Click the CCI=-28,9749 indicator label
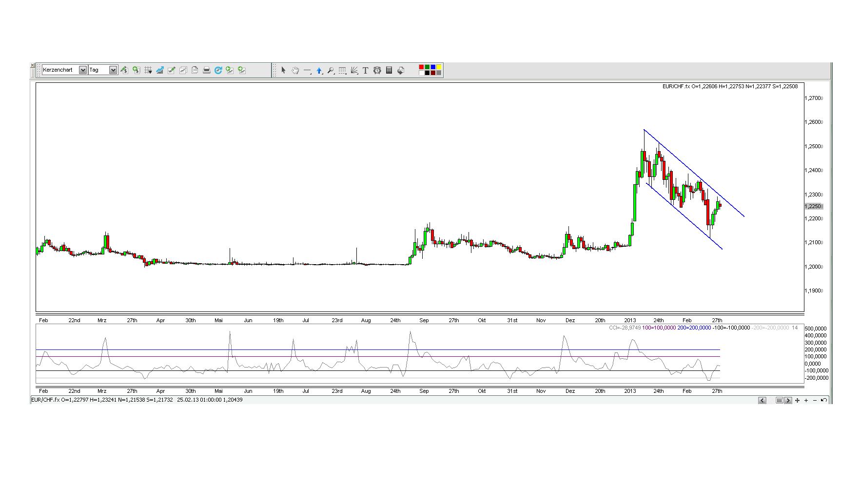The image size is (860, 504). click(x=625, y=328)
